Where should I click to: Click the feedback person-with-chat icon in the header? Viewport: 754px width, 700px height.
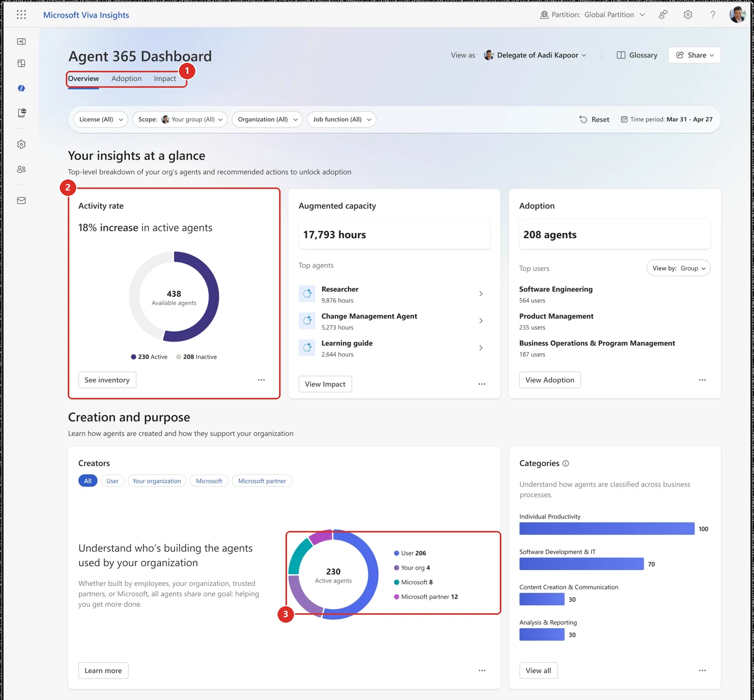(663, 15)
